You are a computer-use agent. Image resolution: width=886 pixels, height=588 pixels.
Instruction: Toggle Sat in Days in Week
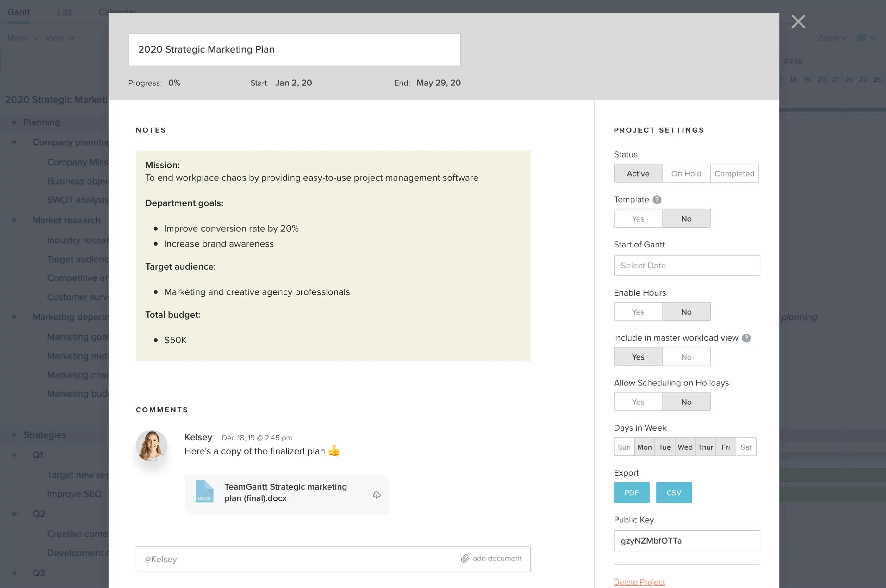[x=746, y=447]
